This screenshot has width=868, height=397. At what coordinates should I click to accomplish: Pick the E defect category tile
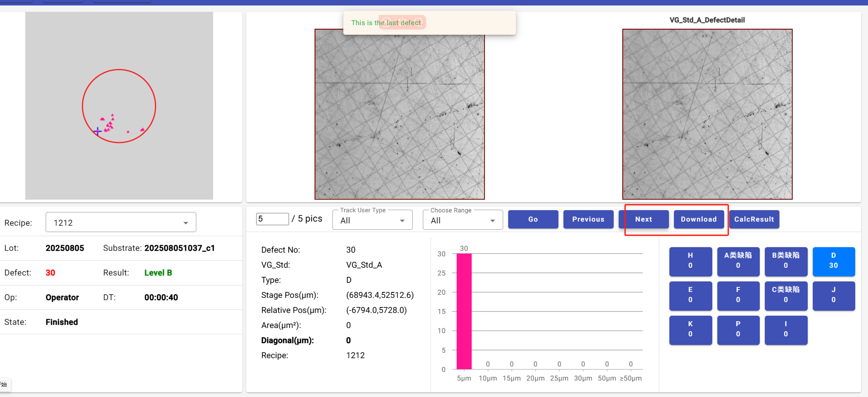coord(690,296)
